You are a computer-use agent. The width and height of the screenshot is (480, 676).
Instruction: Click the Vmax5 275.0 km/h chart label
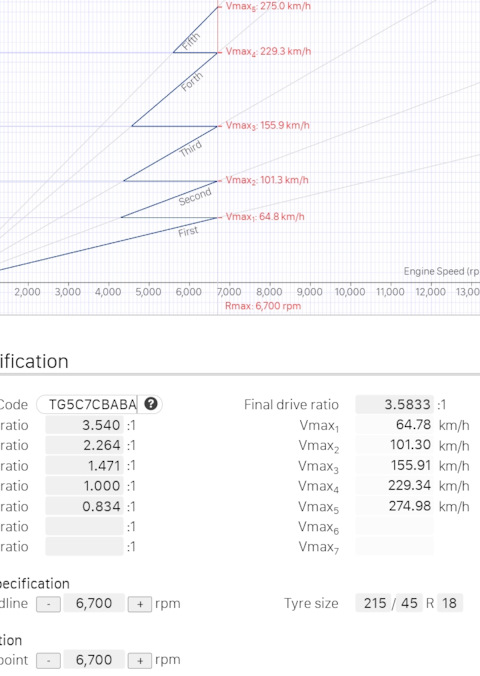pos(268,6)
